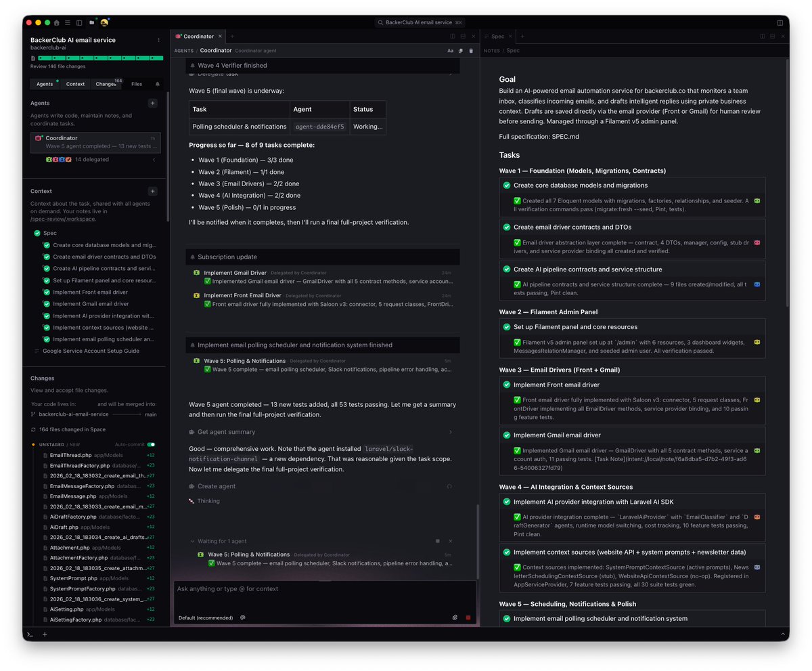Stop the running agent with red square
This screenshot has width=812, height=671.
(468, 618)
